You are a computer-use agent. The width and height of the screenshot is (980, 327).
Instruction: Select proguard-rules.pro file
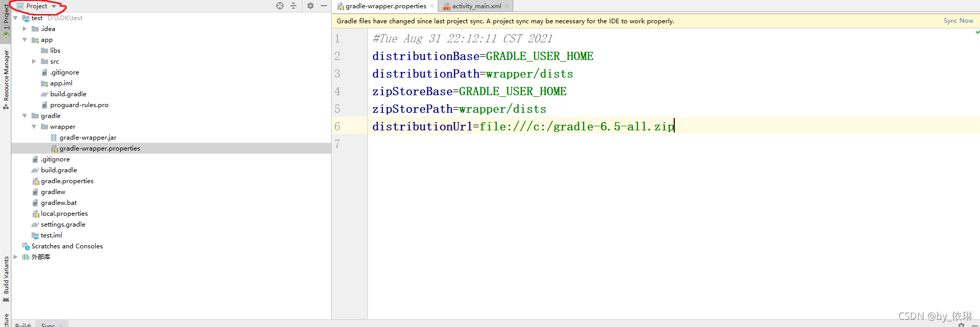tap(79, 105)
